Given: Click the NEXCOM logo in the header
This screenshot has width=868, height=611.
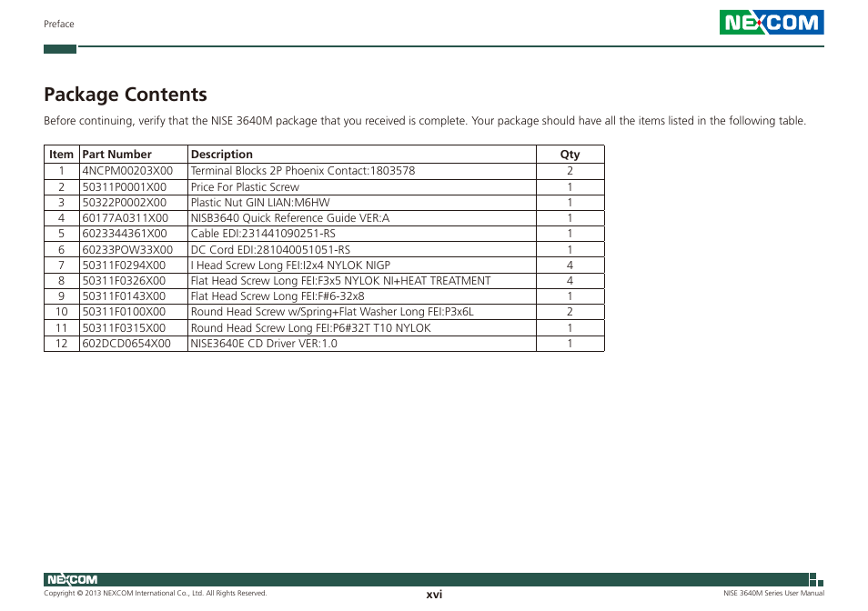Looking at the screenshot, I should [772, 22].
